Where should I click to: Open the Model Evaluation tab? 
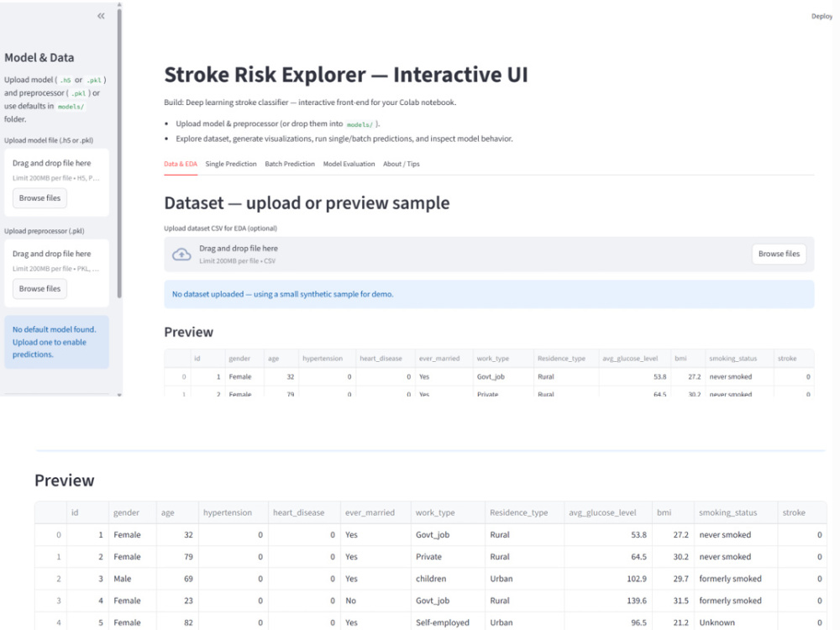[x=349, y=164]
